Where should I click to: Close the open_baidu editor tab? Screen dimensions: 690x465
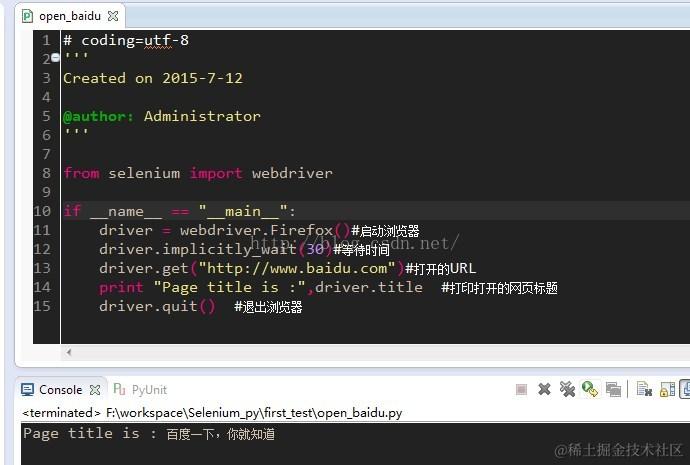point(113,16)
